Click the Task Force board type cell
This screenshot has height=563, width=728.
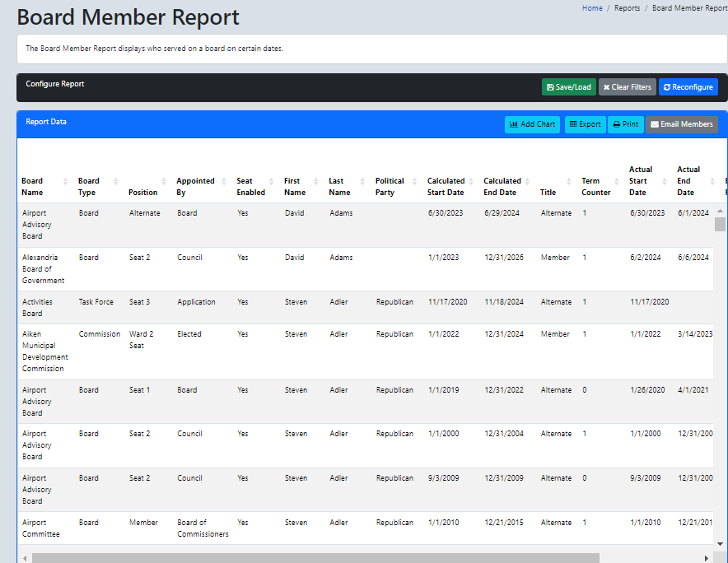96,302
